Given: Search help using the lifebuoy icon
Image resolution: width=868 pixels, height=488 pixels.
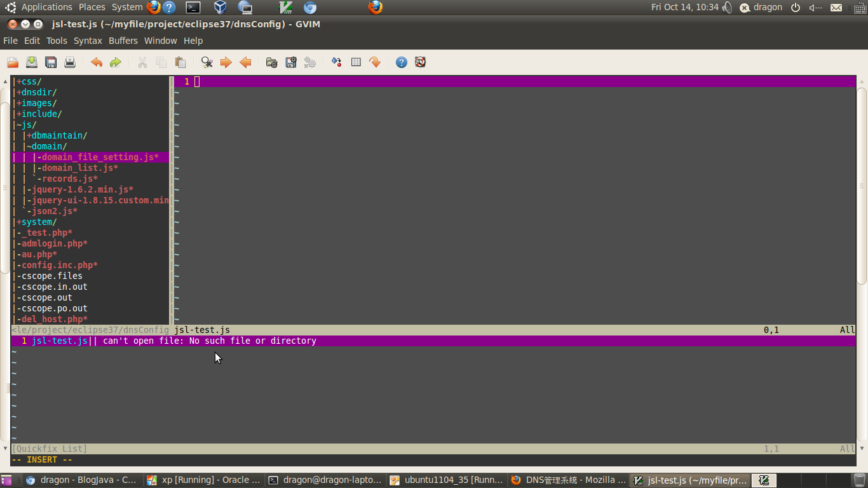Looking at the screenshot, I should pos(420,62).
